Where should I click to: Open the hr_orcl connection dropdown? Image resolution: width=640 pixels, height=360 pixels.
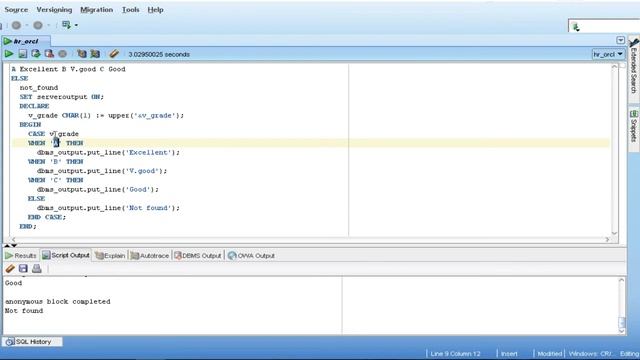608,54
